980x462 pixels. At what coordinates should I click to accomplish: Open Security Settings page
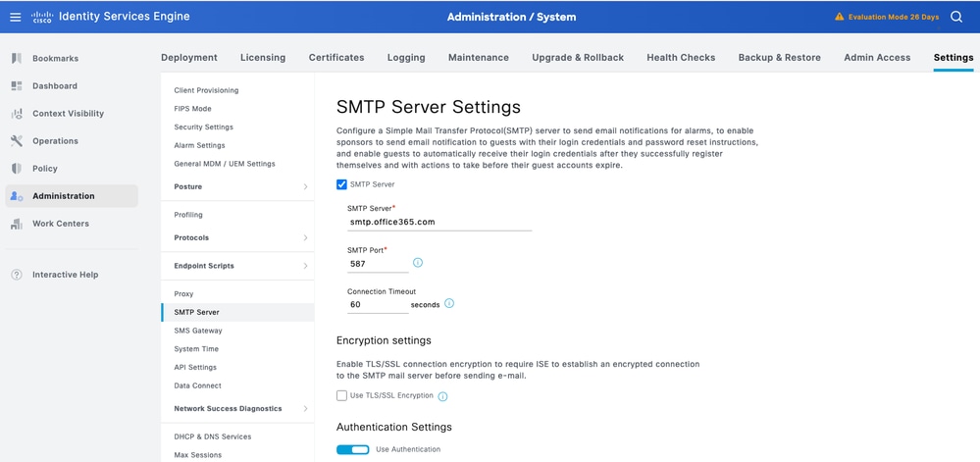point(204,127)
